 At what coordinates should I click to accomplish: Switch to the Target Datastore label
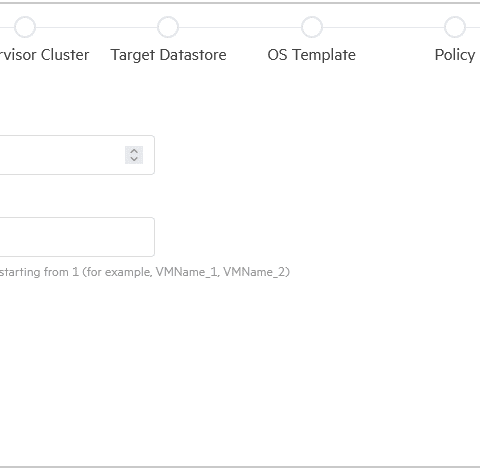tap(168, 55)
